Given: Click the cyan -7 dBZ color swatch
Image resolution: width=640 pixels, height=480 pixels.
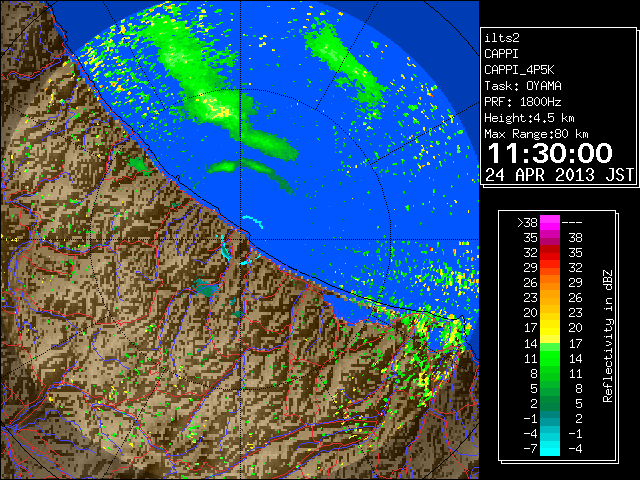Looking at the screenshot, I should [x=550, y=448].
